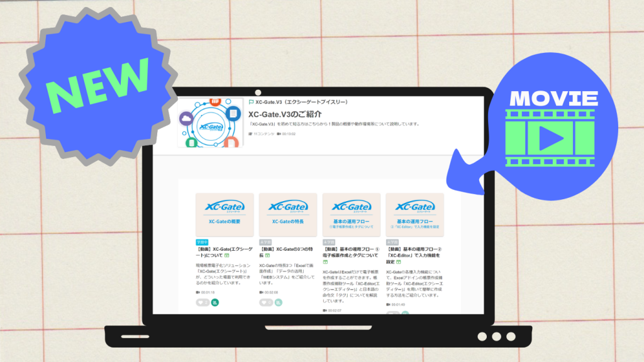Open '「XC-Editor」で入力機能を設定' video title
The height and width of the screenshot is (362, 644).
point(414,256)
